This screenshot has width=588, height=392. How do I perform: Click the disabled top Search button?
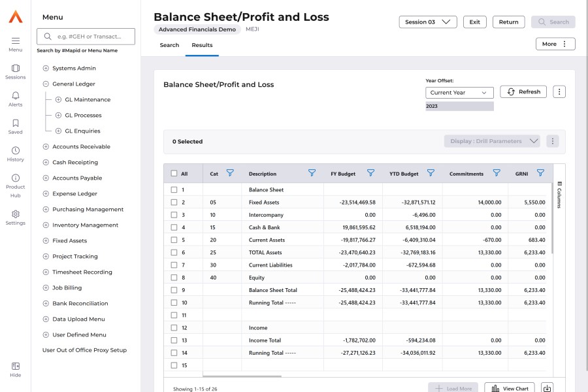[553, 22]
